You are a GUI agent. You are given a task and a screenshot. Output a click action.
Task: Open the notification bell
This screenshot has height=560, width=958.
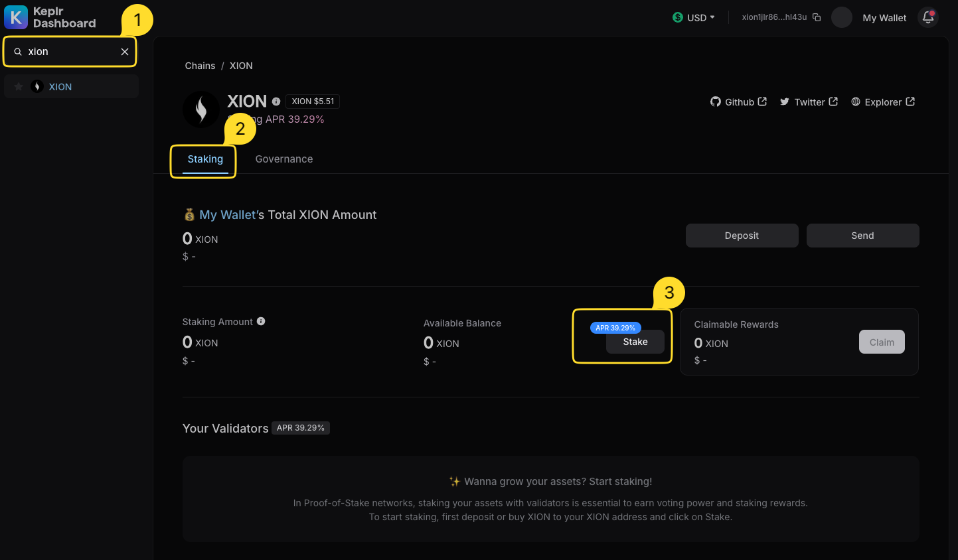(x=927, y=17)
